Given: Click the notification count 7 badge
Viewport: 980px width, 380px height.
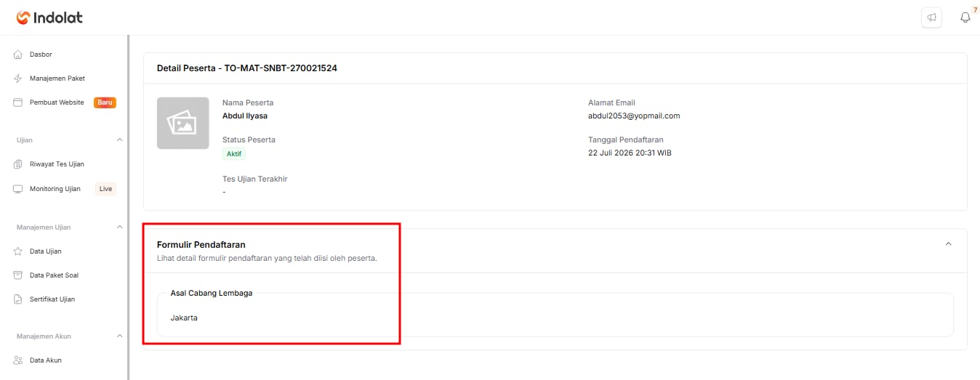Looking at the screenshot, I should click(975, 9).
